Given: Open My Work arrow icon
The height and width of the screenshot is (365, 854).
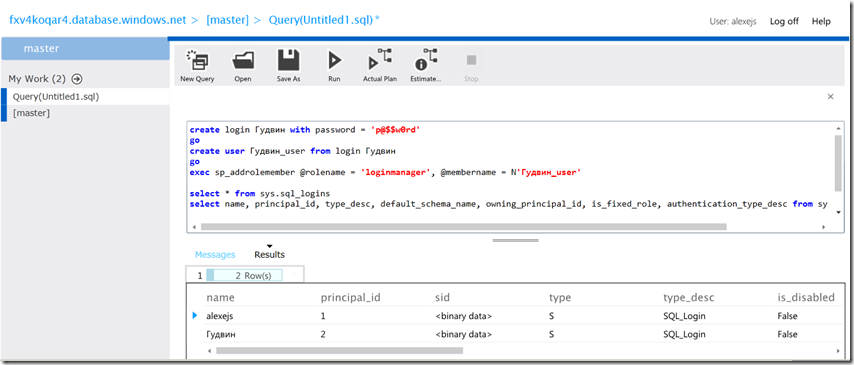Looking at the screenshot, I should coord(77,79).
